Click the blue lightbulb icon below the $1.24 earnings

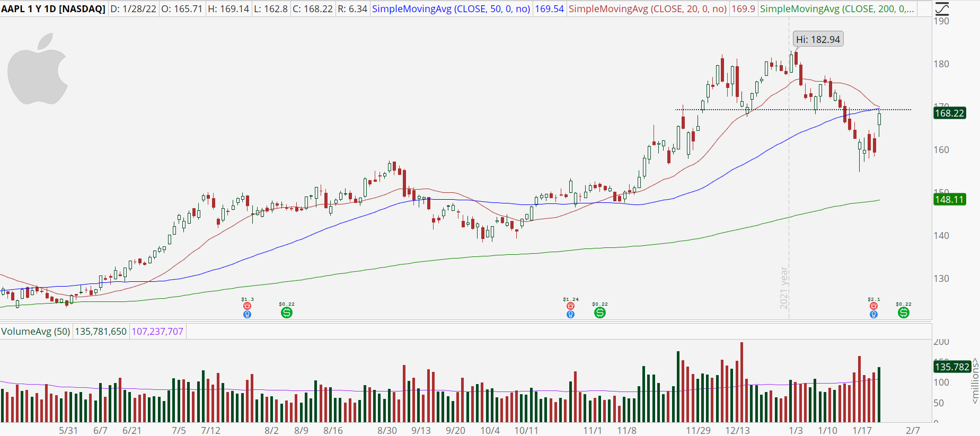(x=570, y=315)
